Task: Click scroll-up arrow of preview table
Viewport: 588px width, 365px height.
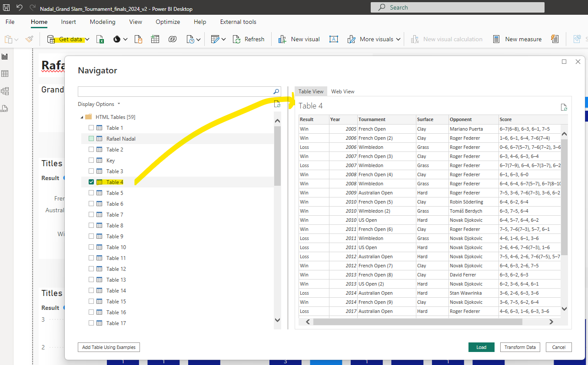Action: pos(565,134)
